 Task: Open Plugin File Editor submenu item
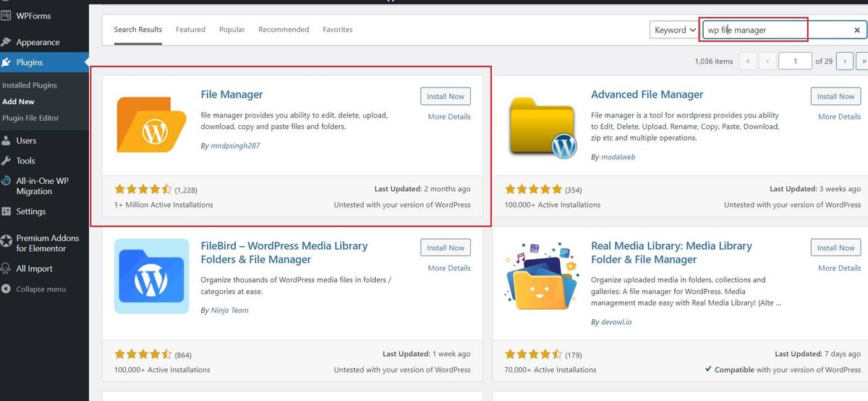[30, 117]
